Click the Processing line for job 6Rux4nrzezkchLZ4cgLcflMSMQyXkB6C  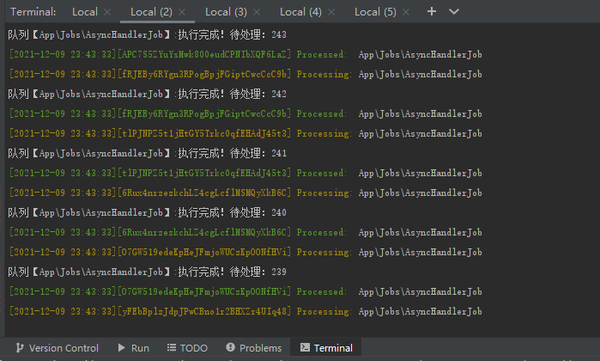pyautogui.click(x=245, y=193)
